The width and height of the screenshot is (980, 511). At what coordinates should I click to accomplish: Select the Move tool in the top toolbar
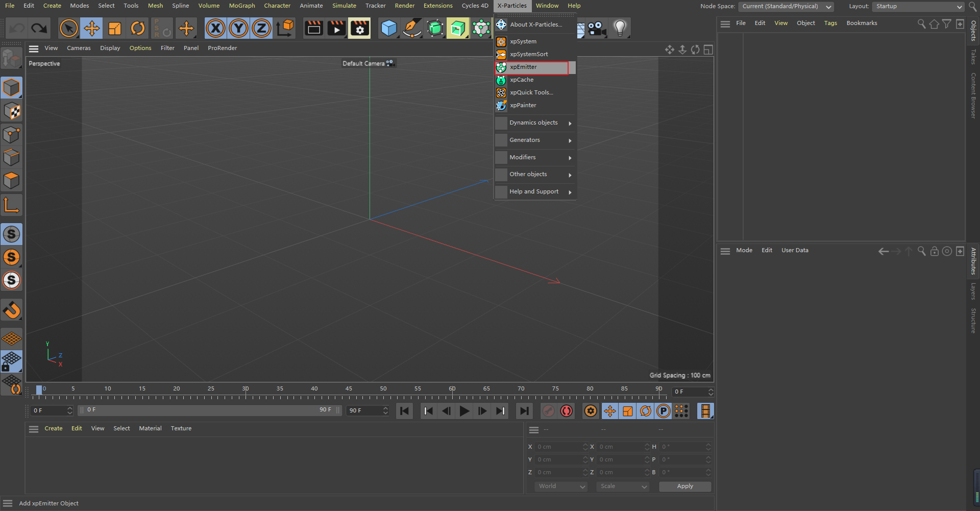(92, 28)
